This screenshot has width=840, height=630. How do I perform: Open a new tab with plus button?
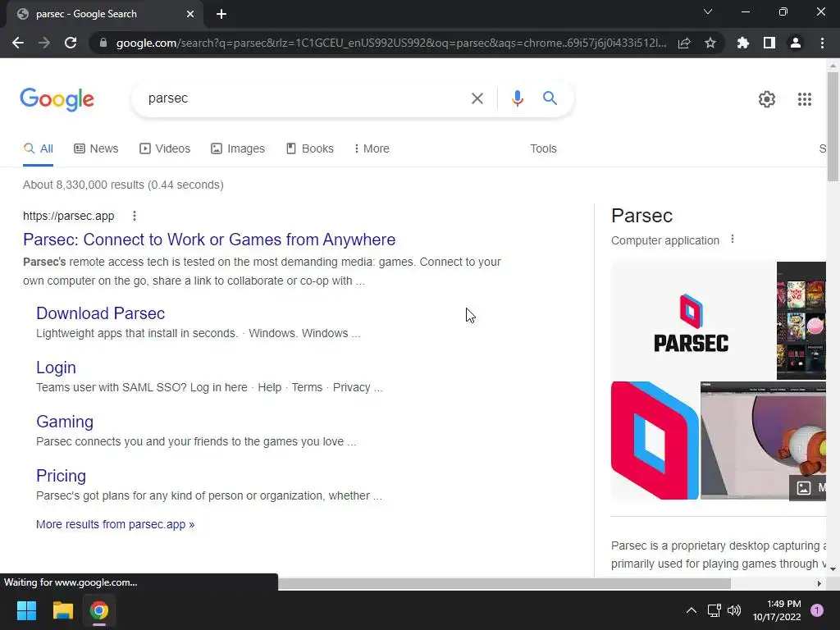(221, 14)
